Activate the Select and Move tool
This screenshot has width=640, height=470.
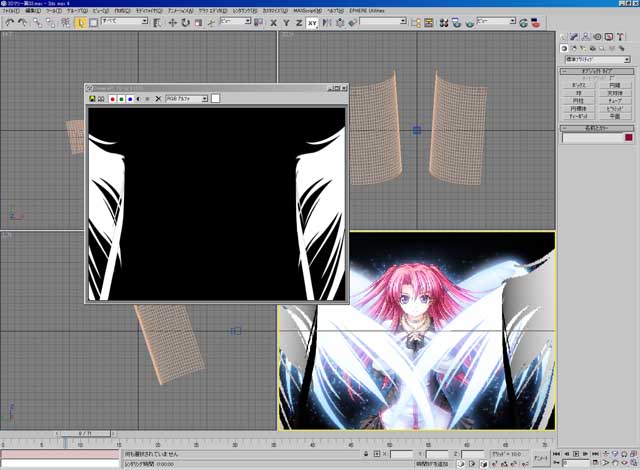pyautogui.click(x=172, y=23)
